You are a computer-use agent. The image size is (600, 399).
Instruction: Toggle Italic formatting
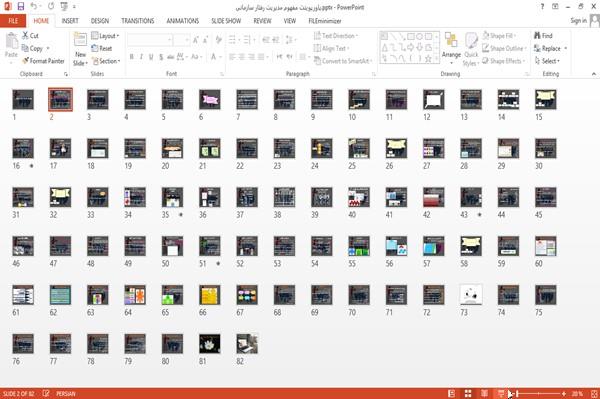(x=141, y=57)
